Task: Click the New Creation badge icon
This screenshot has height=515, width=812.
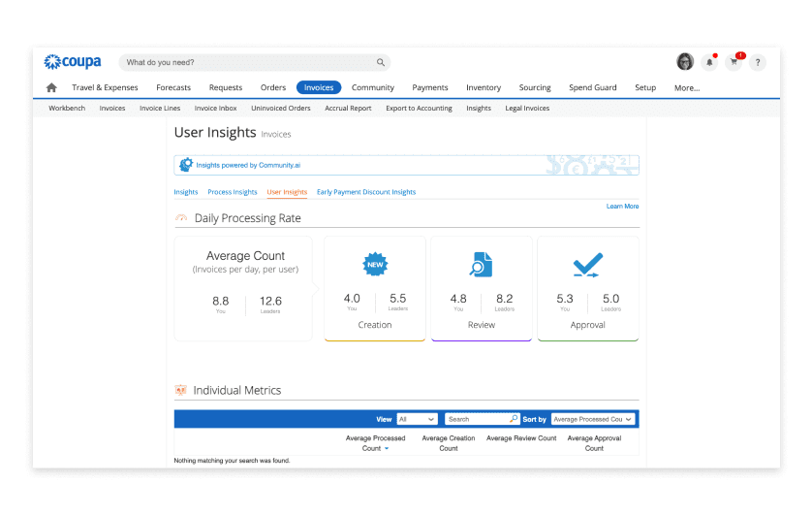Action: 374,264
